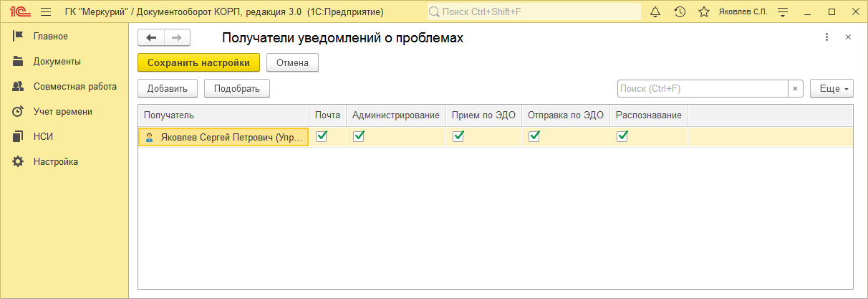Focus the Поиск (Ctrl+F) list search field

703,88
